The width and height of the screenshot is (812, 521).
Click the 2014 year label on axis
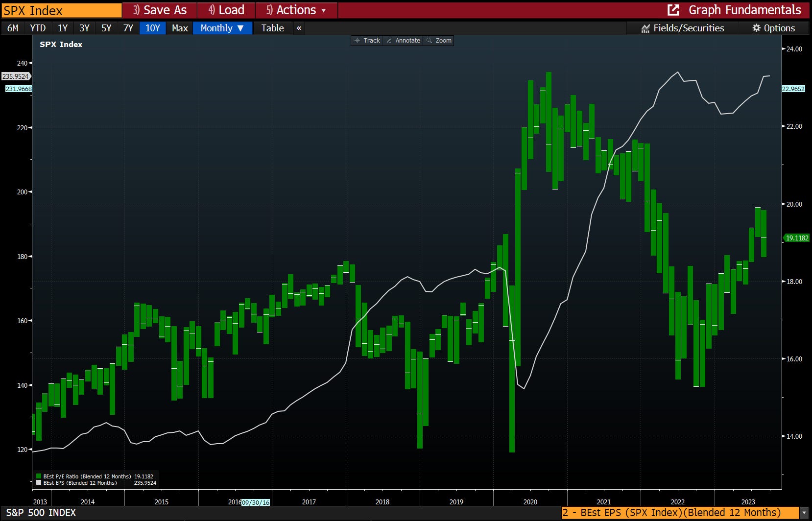point(88,502)
